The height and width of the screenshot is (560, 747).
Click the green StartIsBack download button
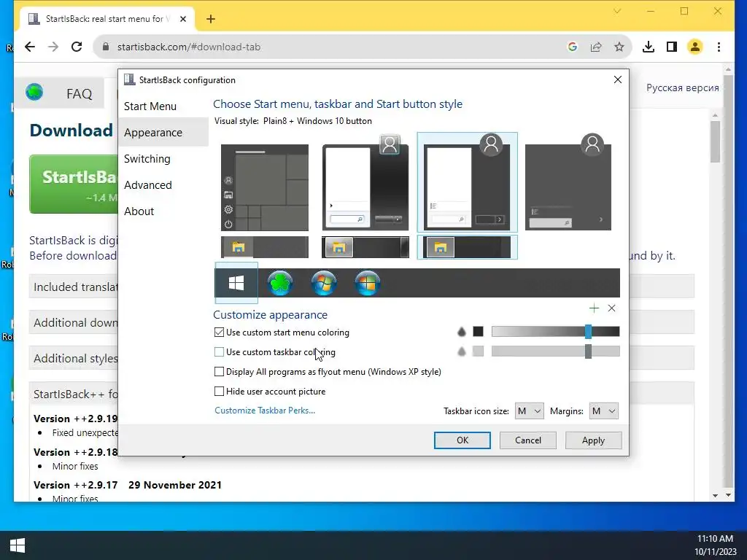pyautogui.click(x=74, y=184)
